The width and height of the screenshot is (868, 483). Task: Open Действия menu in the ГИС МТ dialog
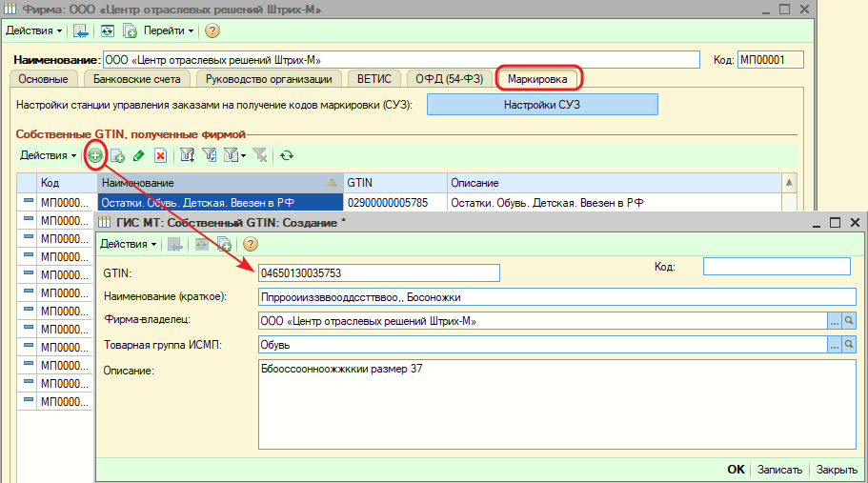128,244
